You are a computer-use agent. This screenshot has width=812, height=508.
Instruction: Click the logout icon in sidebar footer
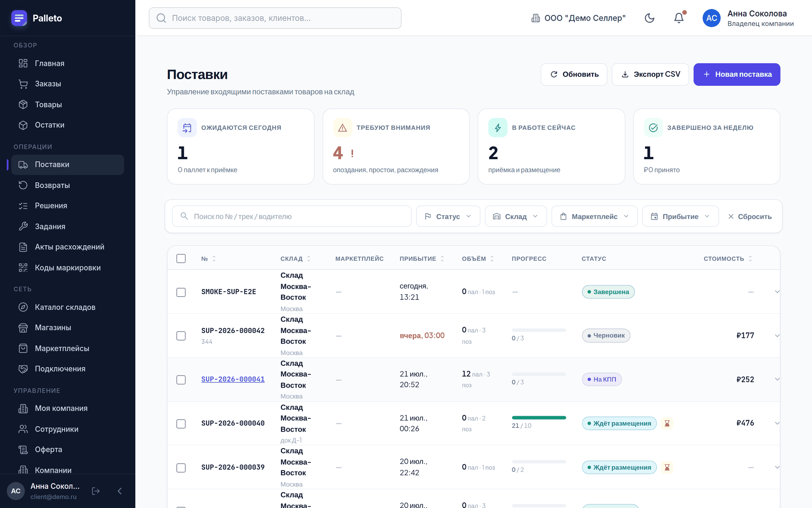click(96, 491)
